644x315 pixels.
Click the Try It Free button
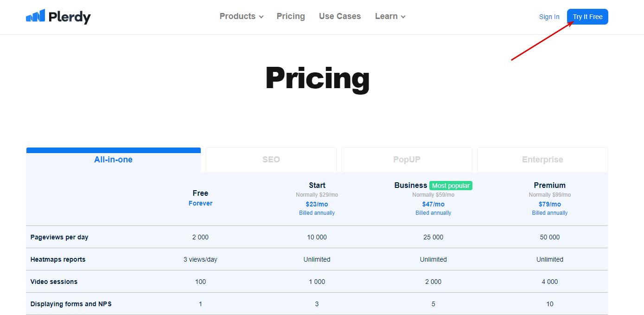[587, 17]
